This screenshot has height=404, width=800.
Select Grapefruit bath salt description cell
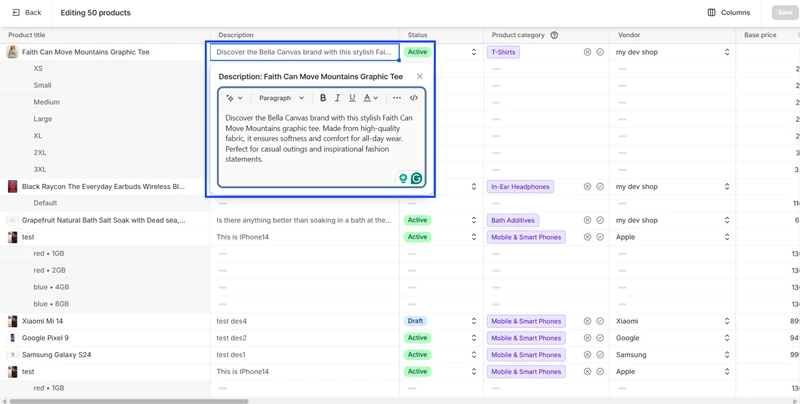305,220
